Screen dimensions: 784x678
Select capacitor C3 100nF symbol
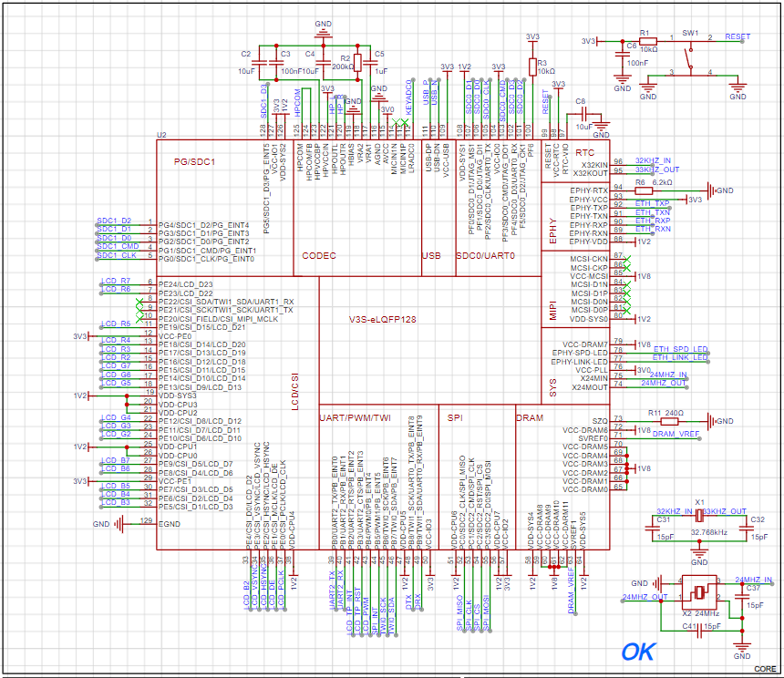(276, 63)
